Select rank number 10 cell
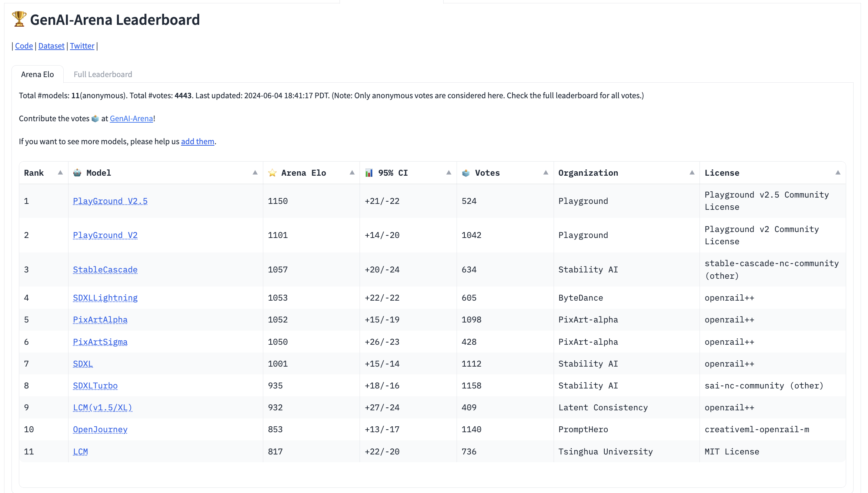This screenshot has height=493, width=868. coord(44,429)
